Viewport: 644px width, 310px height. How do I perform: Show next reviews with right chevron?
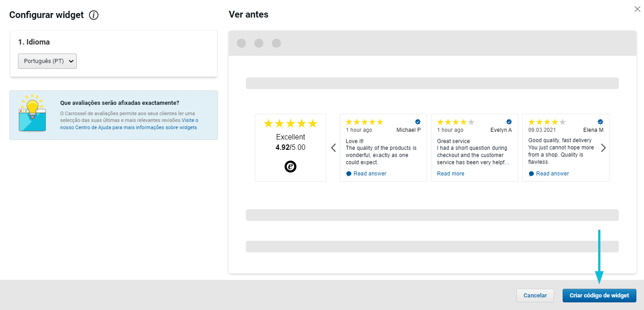tap(603, 148)
